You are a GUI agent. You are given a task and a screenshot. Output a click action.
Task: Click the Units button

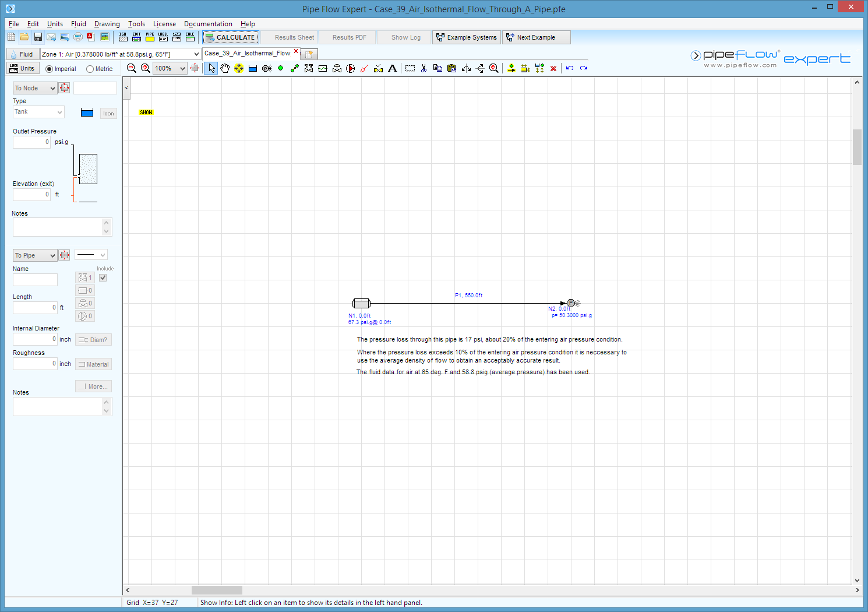(22, 68)
